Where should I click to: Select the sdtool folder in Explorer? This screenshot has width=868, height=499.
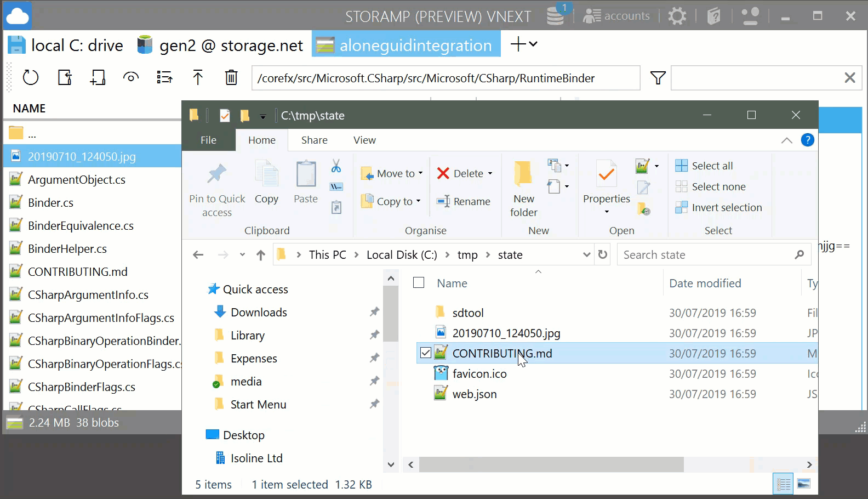tap(468, 313)
